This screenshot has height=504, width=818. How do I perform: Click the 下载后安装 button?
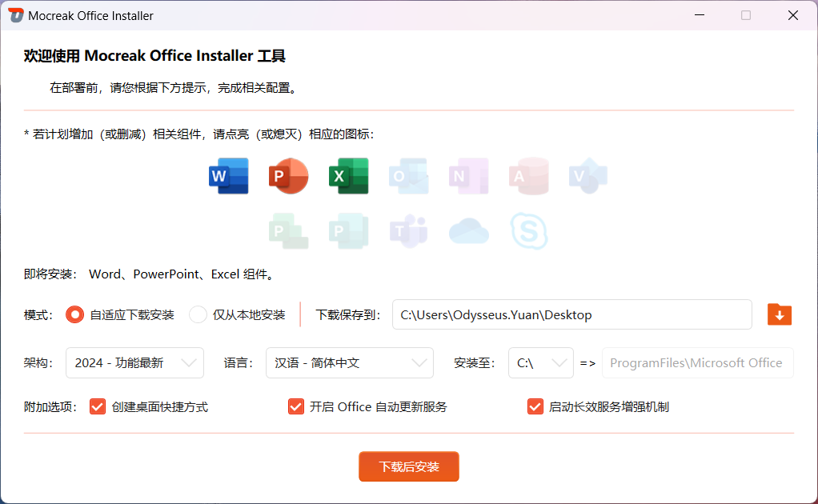coord(408,466)
